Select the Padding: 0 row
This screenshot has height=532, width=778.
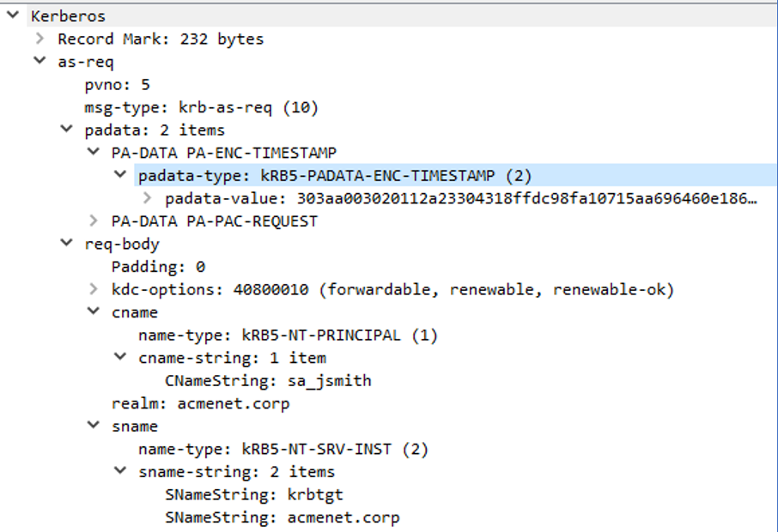[158, 267]
